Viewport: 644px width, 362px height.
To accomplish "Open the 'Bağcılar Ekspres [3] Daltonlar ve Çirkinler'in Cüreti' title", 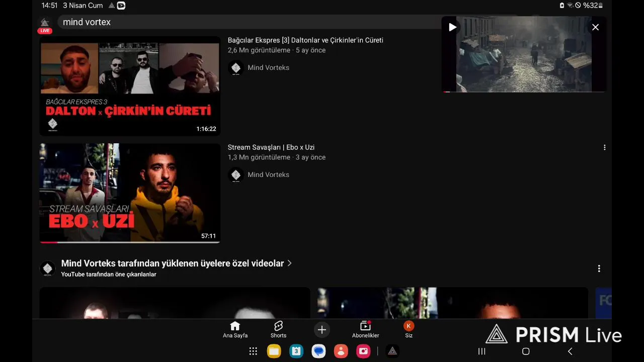I will click(305, 40).
